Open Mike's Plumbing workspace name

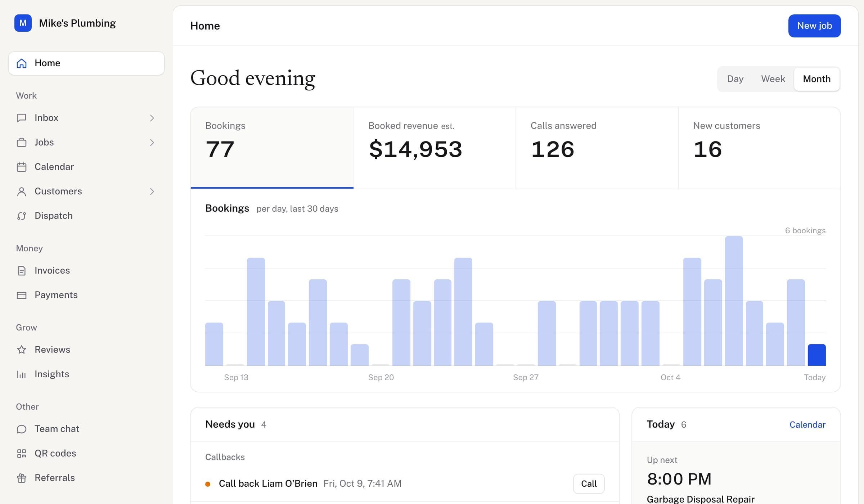77,23
